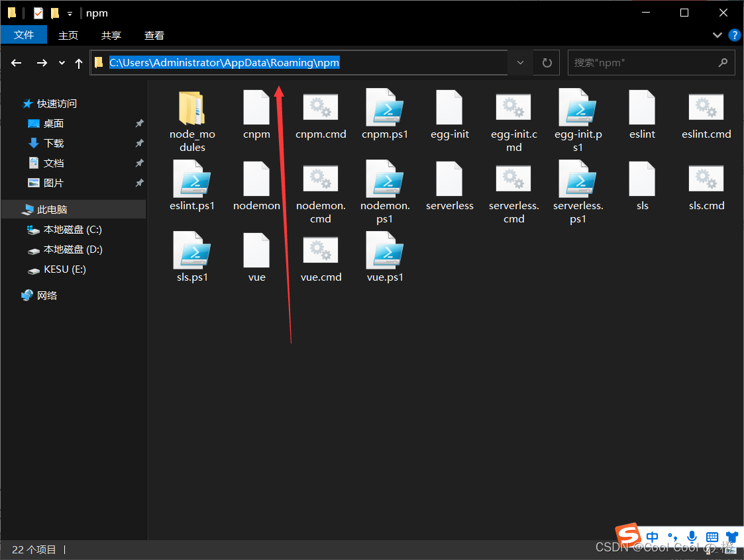744x560 pixels.
Task: Select the eslint file icon
Action: point(642,108)
